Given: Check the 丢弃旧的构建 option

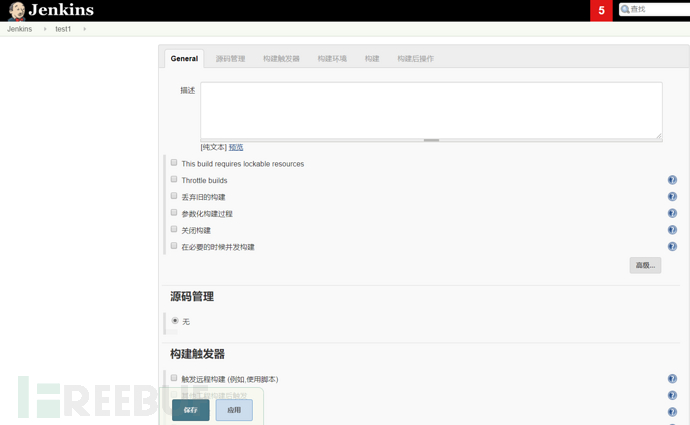Looking at the screenshot, I should coord(174,196).
